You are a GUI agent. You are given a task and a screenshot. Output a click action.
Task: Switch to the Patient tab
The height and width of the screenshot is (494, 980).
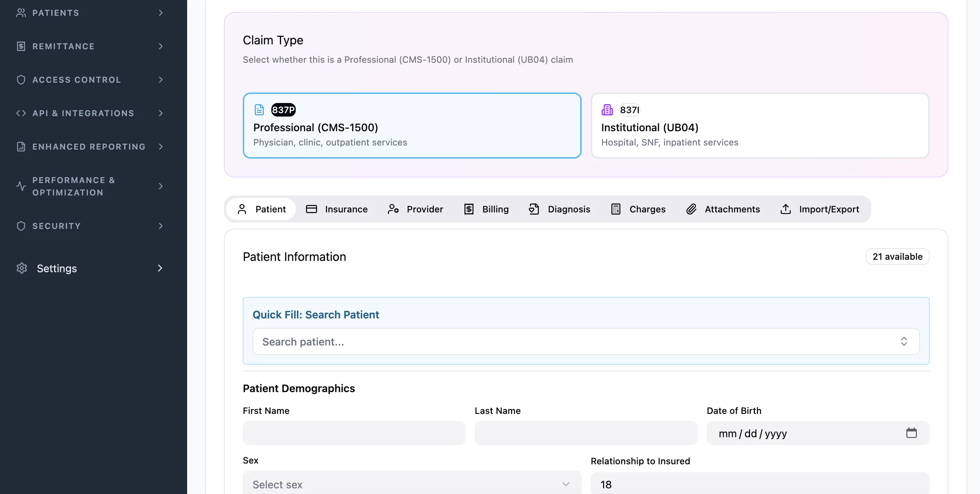click(x=261, y=209)
